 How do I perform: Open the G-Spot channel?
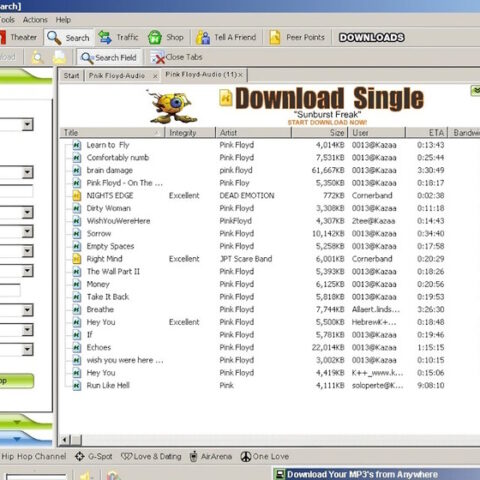[x=93, y=456]
